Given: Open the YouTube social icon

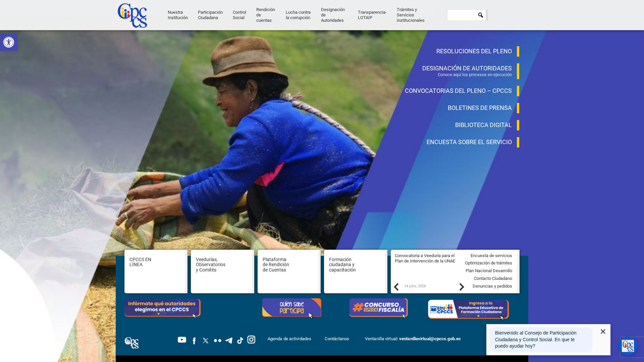Looking at the screenshot, I should tap(182, 340).
